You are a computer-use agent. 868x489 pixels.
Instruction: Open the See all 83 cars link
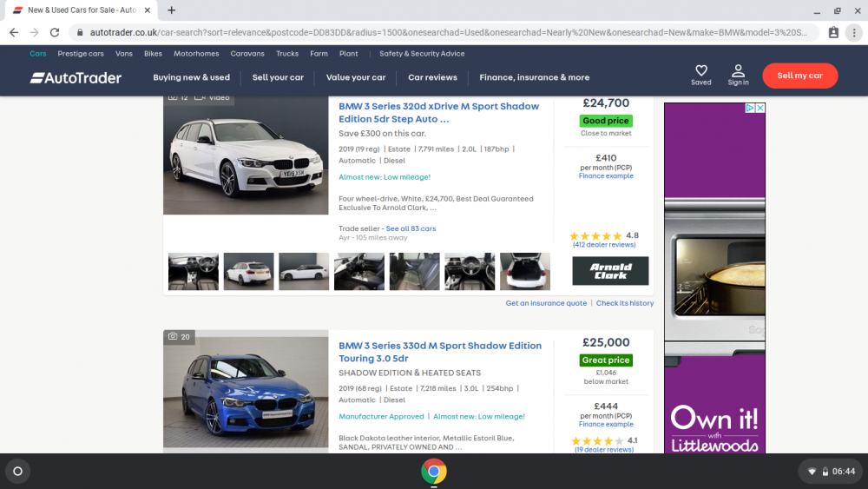pyautogui.click(x=411, y=228)
